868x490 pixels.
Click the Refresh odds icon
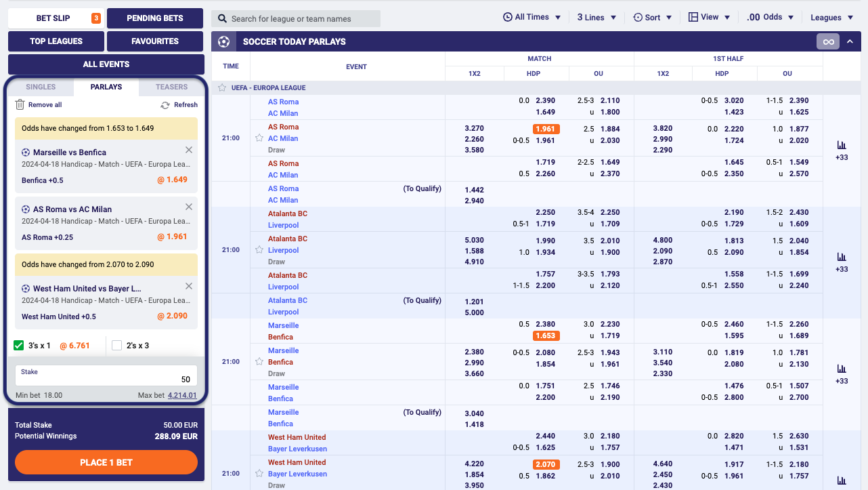click(x=165, y=105)
